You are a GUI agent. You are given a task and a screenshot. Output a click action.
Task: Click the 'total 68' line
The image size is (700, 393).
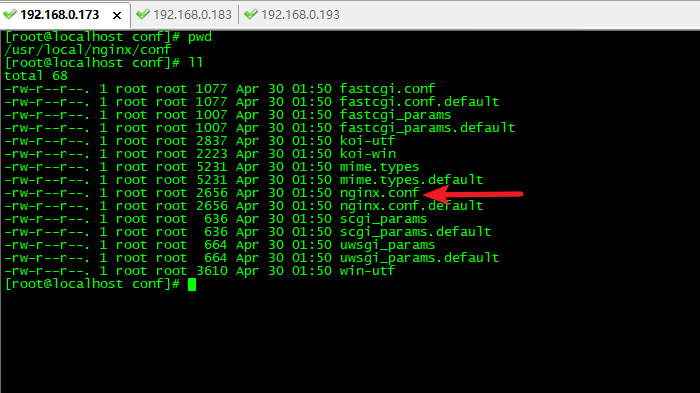36,76
